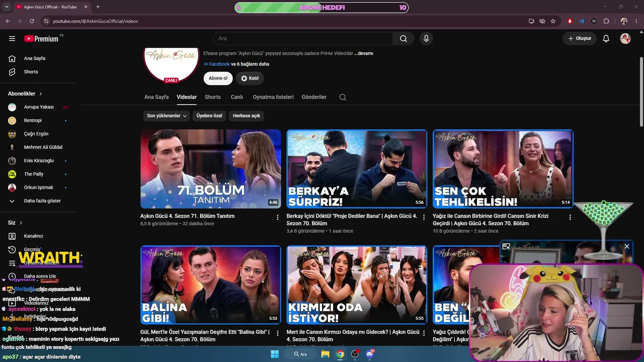Open more options for 71. Bölüm Tanıtım video
Image resolution: width=644 pixels, height=362 pixels.
[x=277, y=217]
